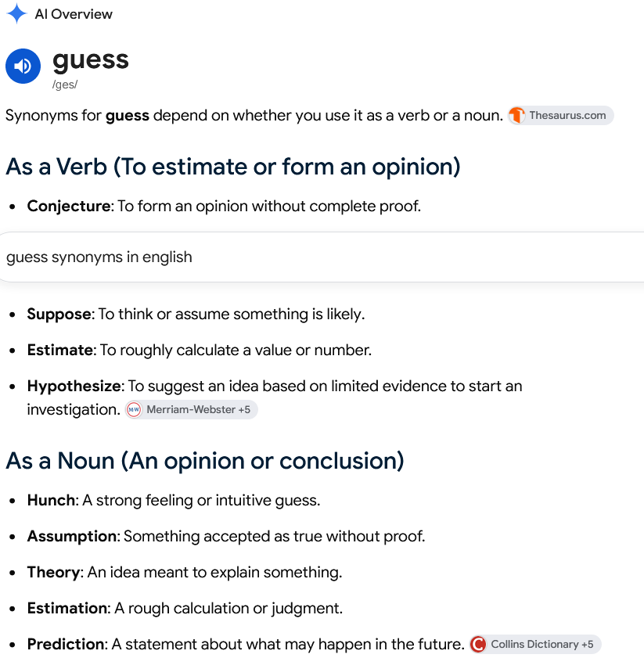
Task: Click the As a Noun section heading
Action: pyautogui.click(x=205, y=461)
